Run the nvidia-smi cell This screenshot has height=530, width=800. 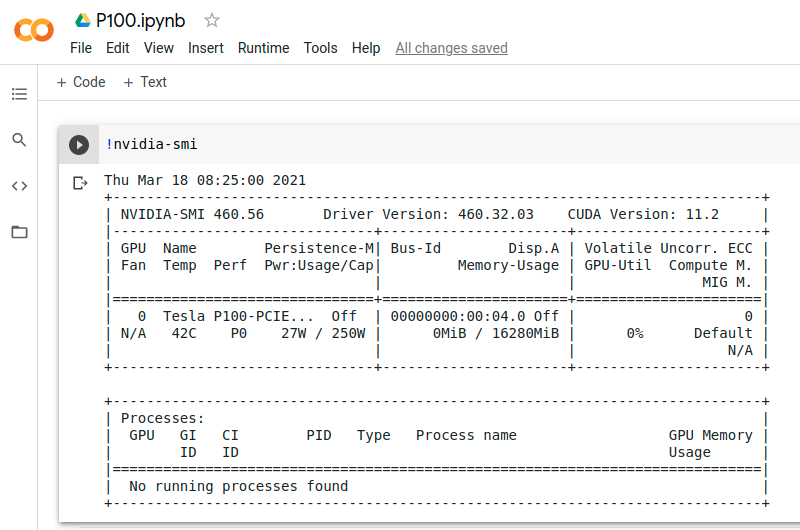click(79, 145)
